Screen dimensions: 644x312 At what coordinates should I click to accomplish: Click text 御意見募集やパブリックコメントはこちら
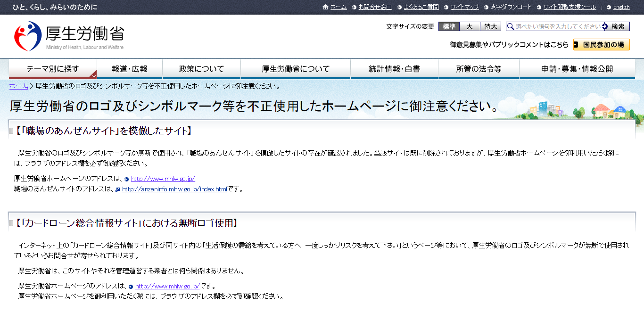(509, 45)
